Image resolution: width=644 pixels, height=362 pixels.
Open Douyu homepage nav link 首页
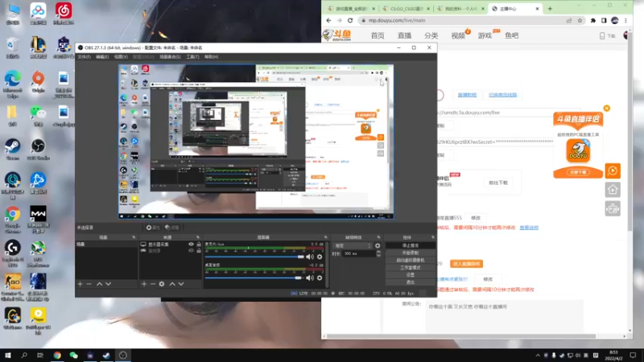[x=378, y=35]
